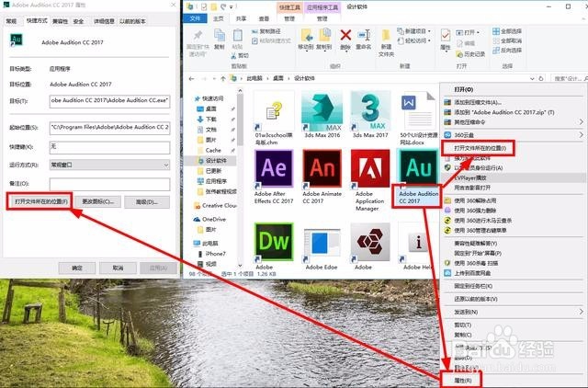The image size is (588, 388).
Task: Select the Adobe Help icon
Action: tap(418, 243)
